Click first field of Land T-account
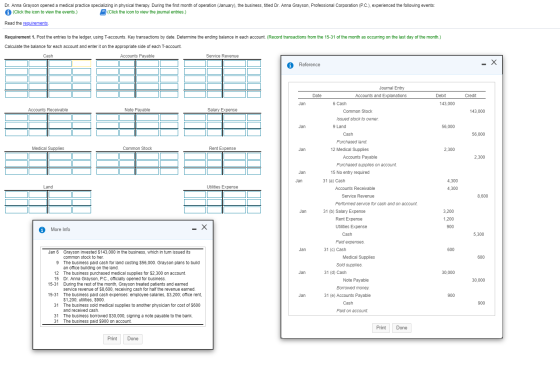 click(x=16, y=195)
